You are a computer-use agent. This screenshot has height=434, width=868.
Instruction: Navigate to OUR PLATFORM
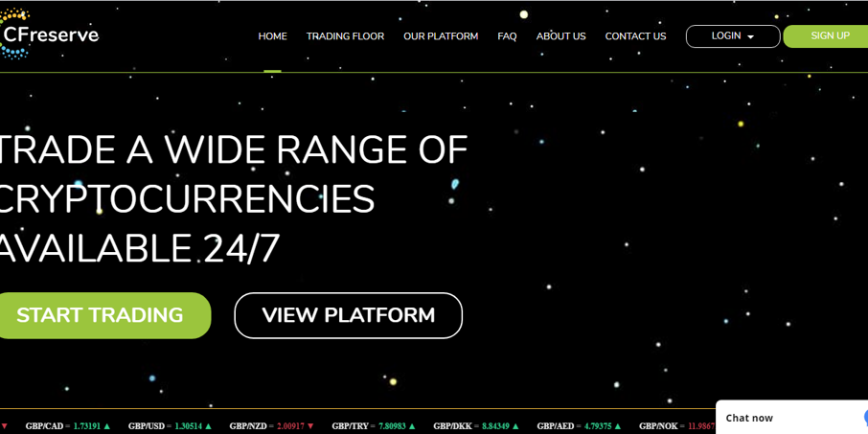(441, 36)
